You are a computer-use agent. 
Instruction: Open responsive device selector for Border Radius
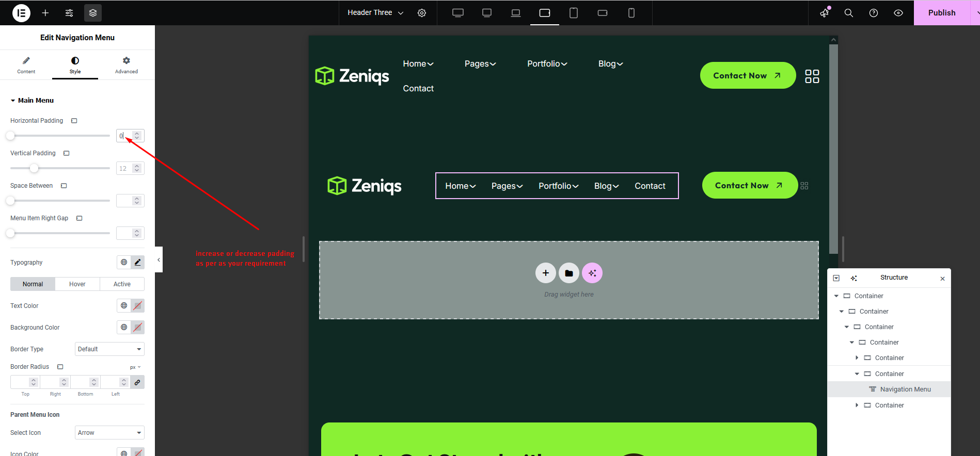[60, 367]
